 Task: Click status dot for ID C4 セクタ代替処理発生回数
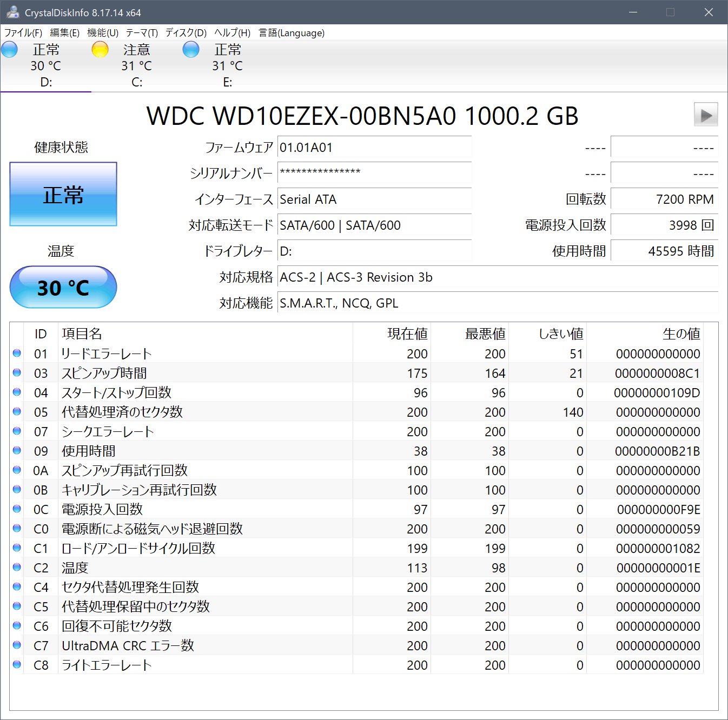[17, 586]
